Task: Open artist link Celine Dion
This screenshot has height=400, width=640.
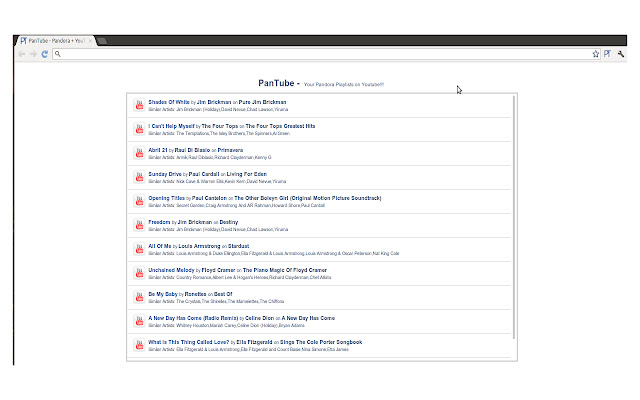Action: [260, 318]
